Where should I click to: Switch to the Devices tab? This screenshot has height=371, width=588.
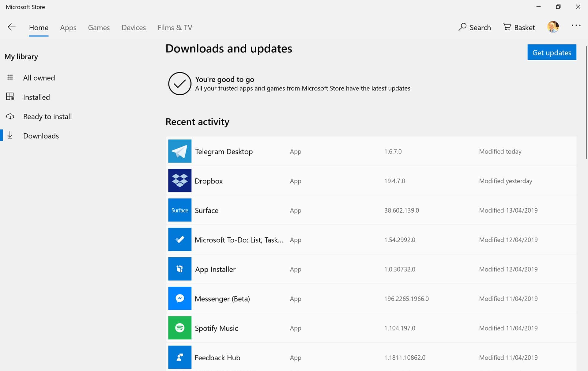(134, 28)
